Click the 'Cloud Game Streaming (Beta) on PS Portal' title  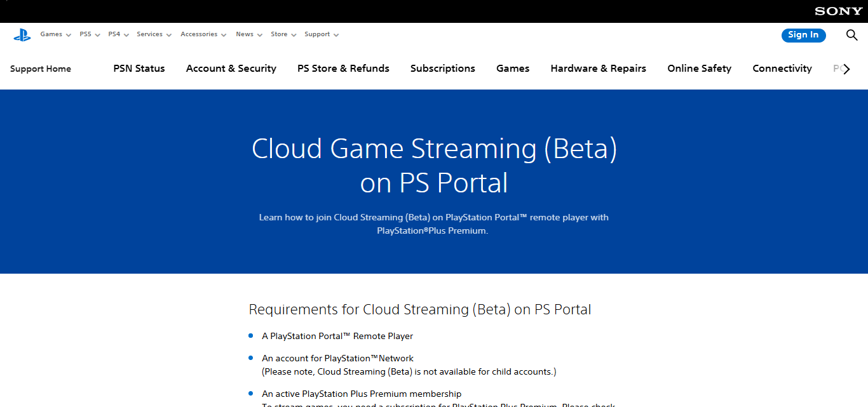pyautogui.click(x=434, y=166)
